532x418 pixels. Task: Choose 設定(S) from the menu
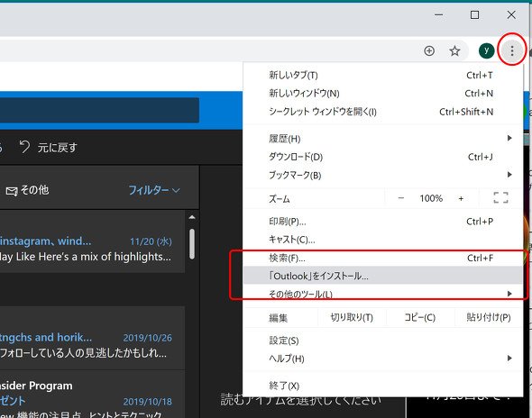pos(382,341)
